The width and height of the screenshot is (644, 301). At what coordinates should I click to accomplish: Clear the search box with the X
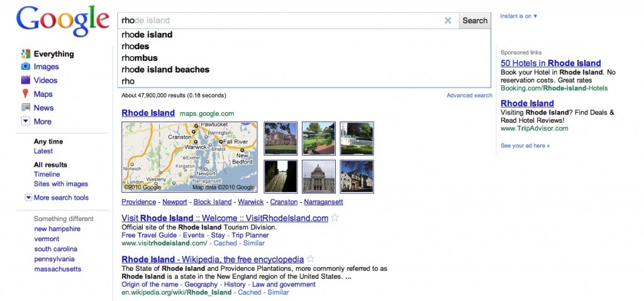point(448,21)
